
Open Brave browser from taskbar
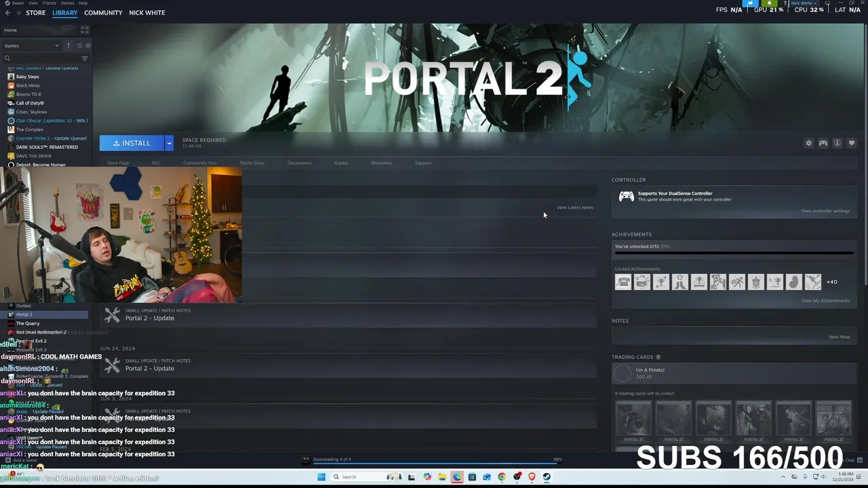click(532, 476)
